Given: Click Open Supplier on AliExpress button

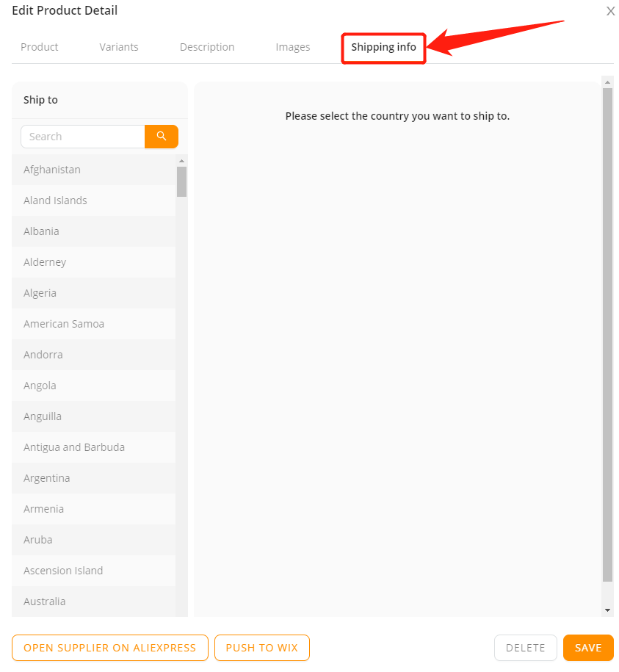Looking at the screenshot, I should [x=110, y=648].
